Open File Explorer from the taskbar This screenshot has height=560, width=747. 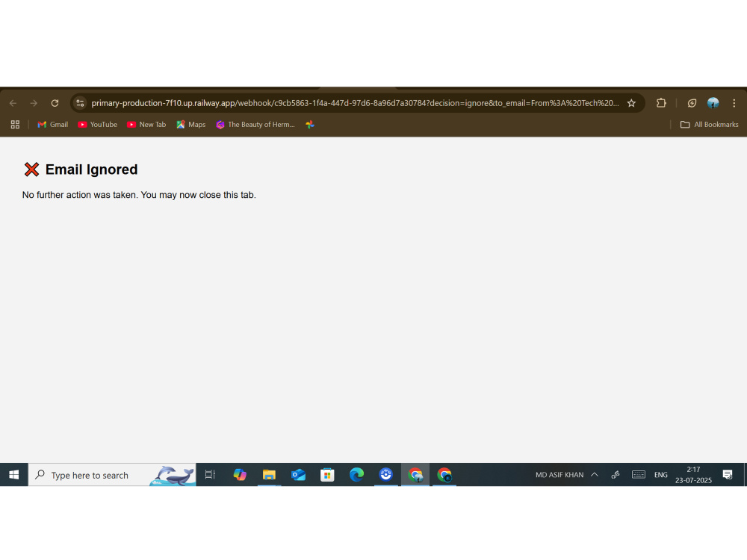269,475
